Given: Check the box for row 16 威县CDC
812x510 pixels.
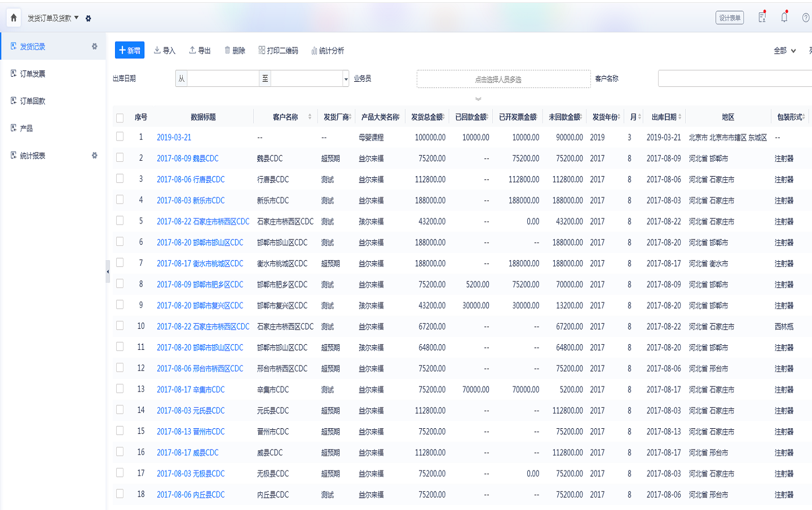Looking at the screenshot, I should coord(120,452).
